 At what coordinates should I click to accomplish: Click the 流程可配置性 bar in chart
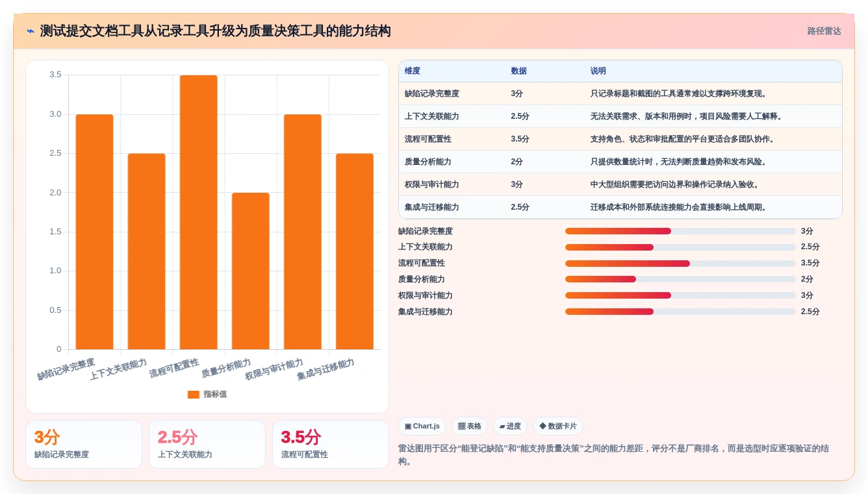coord(198,212)
